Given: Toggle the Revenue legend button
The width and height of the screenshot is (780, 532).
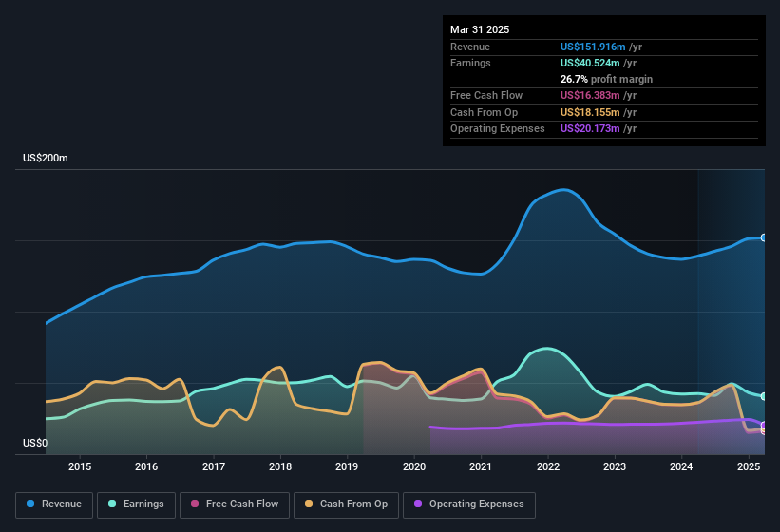Looking at the screenshot, I should (x=54, y=504).
